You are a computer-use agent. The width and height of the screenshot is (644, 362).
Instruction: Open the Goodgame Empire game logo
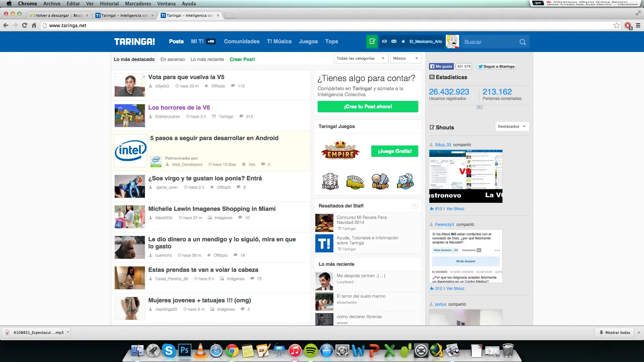point(340,150)
